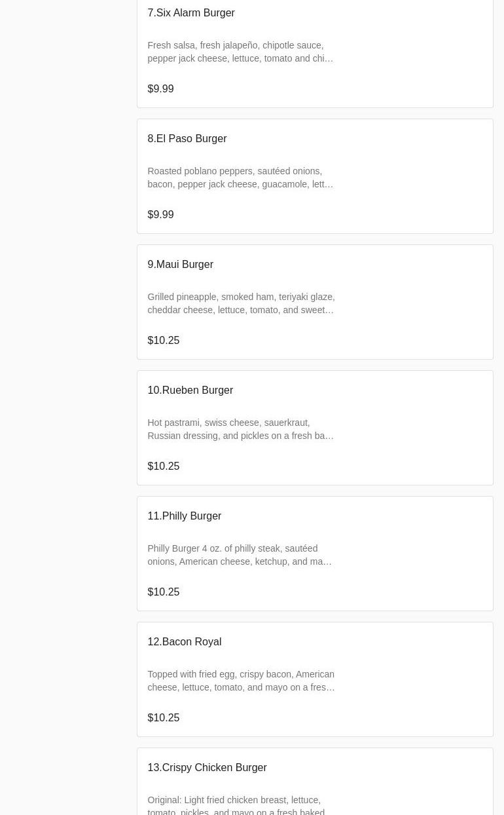The image size is (504, 815).
Task: Click the roasted poblano peppers description text
Action: click(x=240, y=178)
